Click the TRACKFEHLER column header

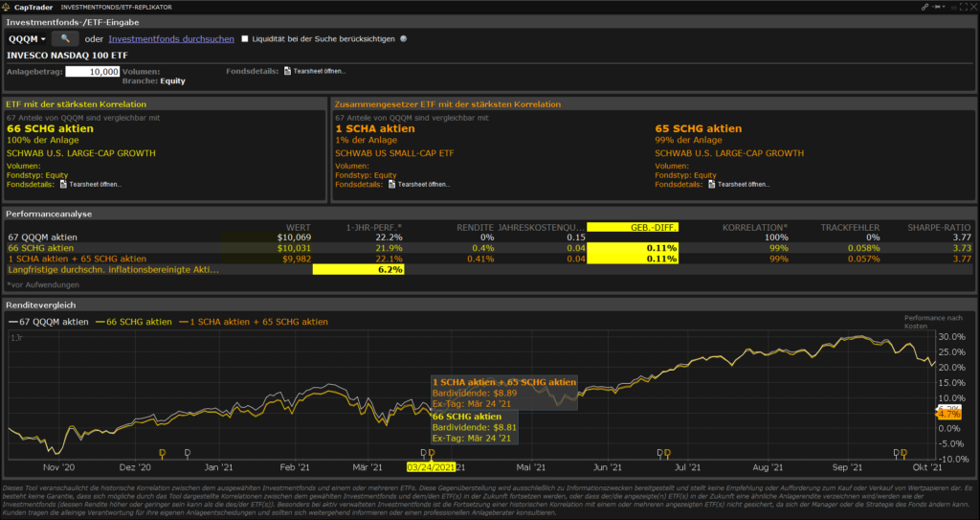tap(850, 228)
